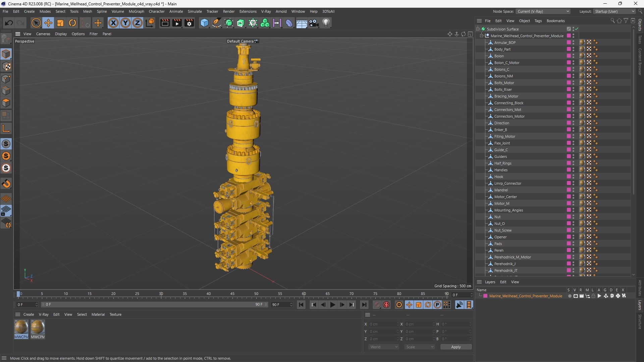Click the Undo arrow icon
644x362 pixels.
pos(9,23)
